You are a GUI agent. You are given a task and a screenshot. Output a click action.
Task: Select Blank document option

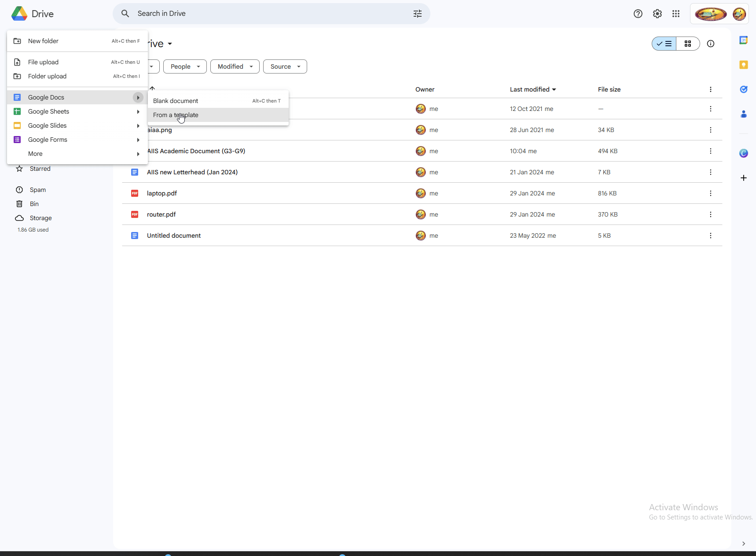218,101
